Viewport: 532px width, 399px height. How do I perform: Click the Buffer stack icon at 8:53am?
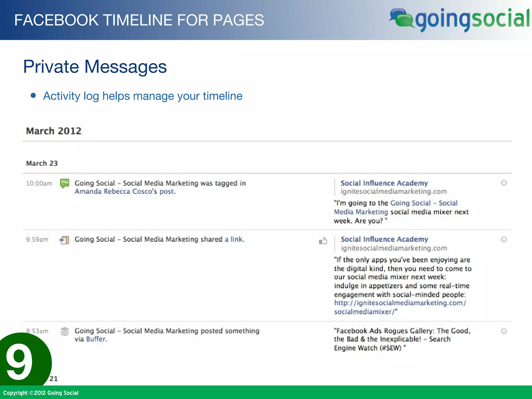pos(65,331)
